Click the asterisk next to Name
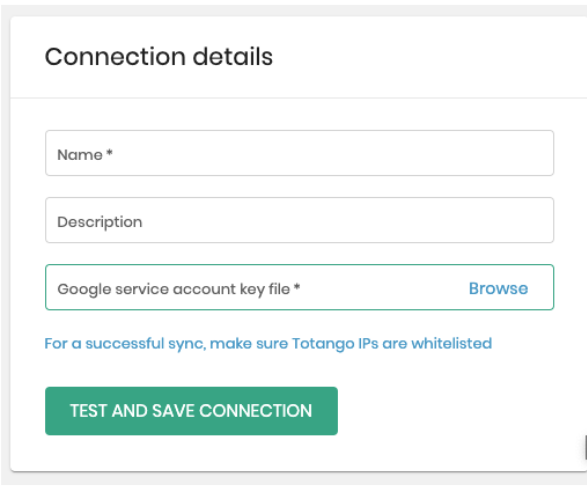This screenshot has width=587, height=487. pyautogui.click(x=109, y=153)
